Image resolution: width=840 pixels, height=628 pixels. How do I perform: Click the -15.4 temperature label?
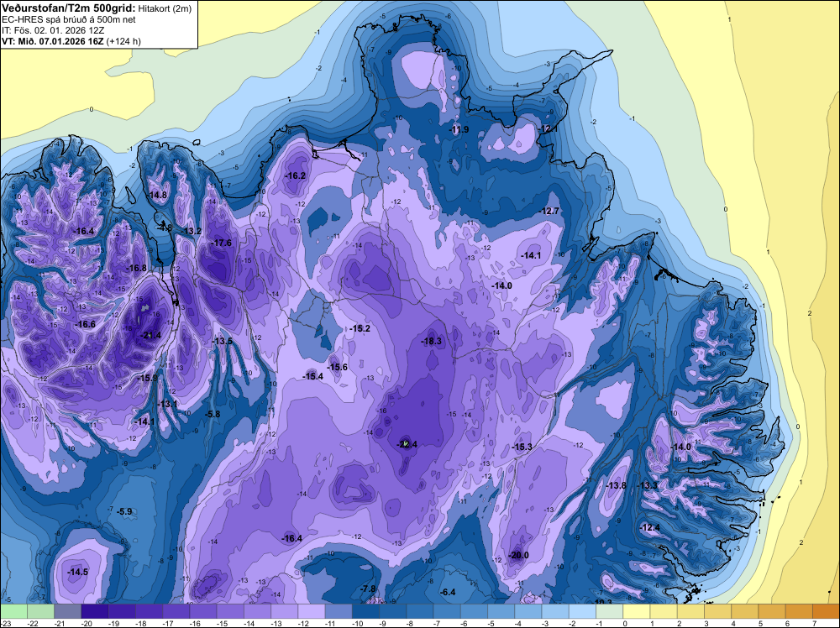tap(312, 376)
